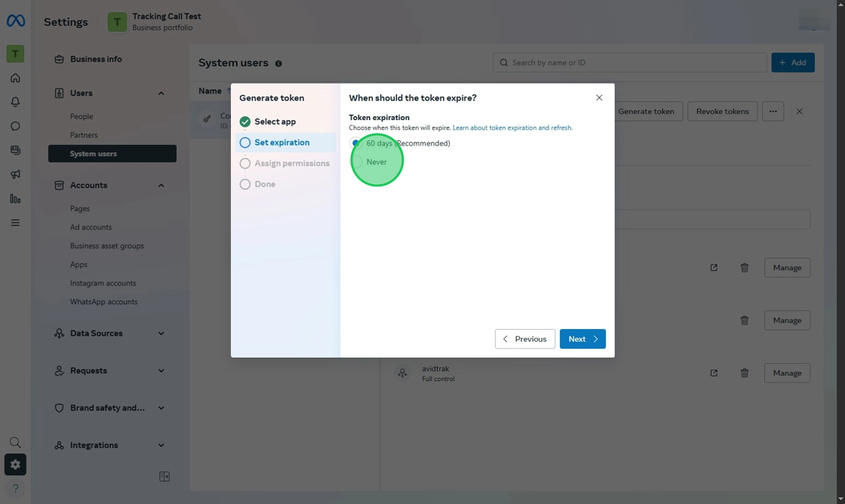Open avidtrak asset in new window
Image resolution: width=845 pixels, height=504 pixels.
click(x=714, y=373)
